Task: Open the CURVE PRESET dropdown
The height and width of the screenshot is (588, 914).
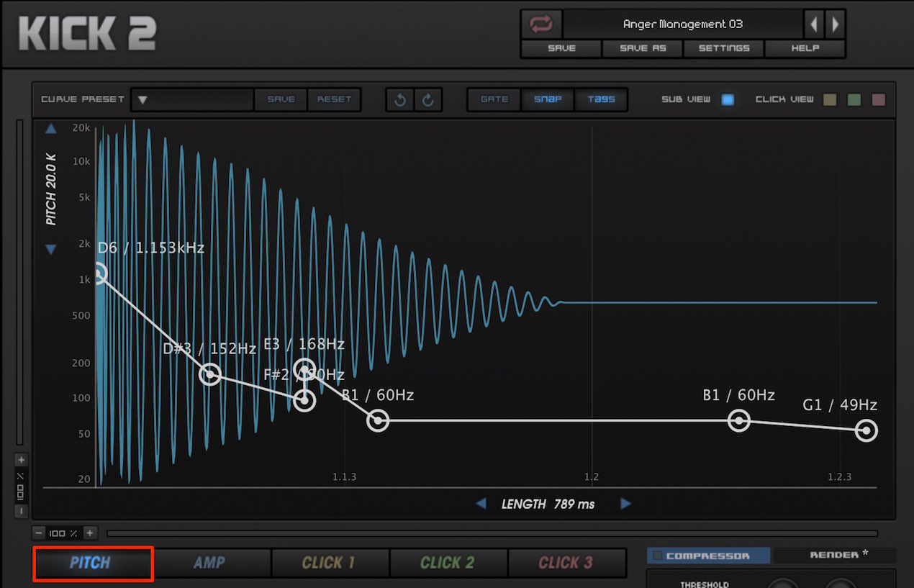Action: point(192,99)
